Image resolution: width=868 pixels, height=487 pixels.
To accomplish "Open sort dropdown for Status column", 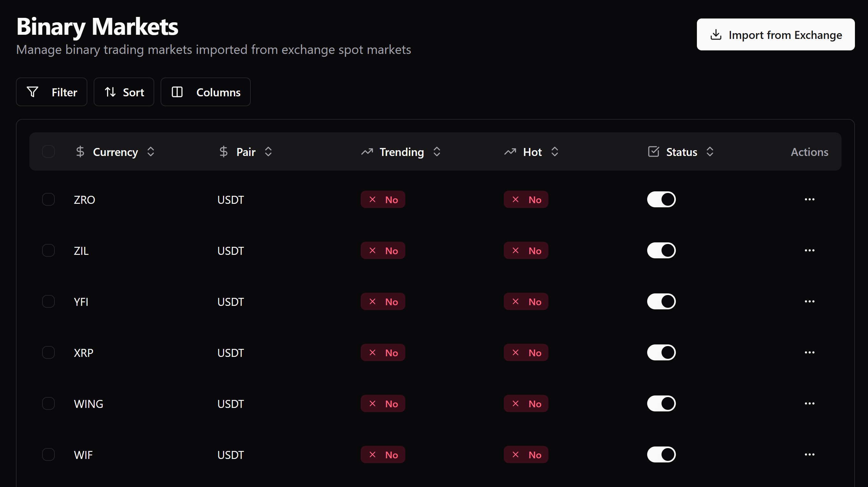I will [710, 152].
